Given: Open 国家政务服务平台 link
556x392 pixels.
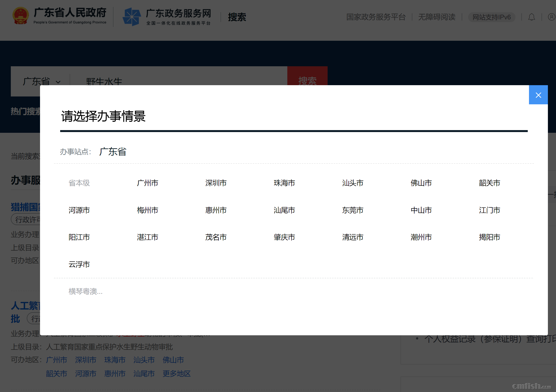Looking at the screenshot, I should coord(376,17).
